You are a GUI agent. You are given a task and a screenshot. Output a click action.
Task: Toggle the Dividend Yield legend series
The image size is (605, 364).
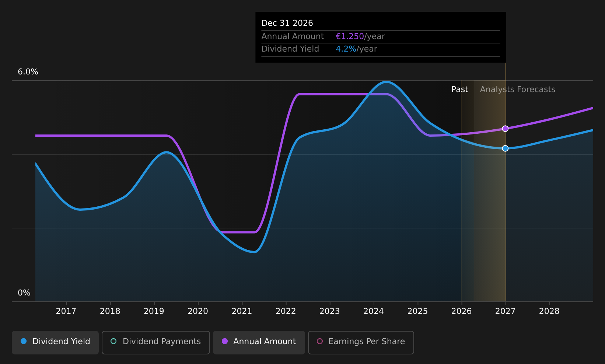pyautogui.click(x=55, y=342)
